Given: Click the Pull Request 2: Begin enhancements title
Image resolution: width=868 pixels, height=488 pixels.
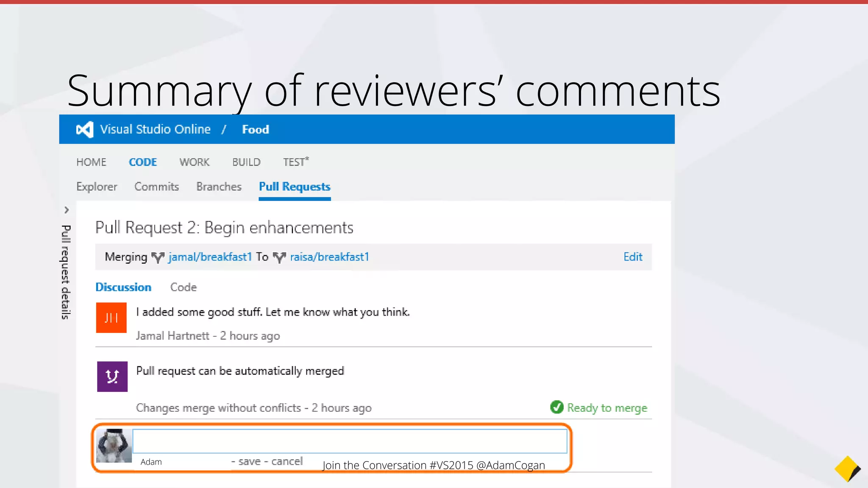Looking at the screenshot, I should click(x=224, y=228).
